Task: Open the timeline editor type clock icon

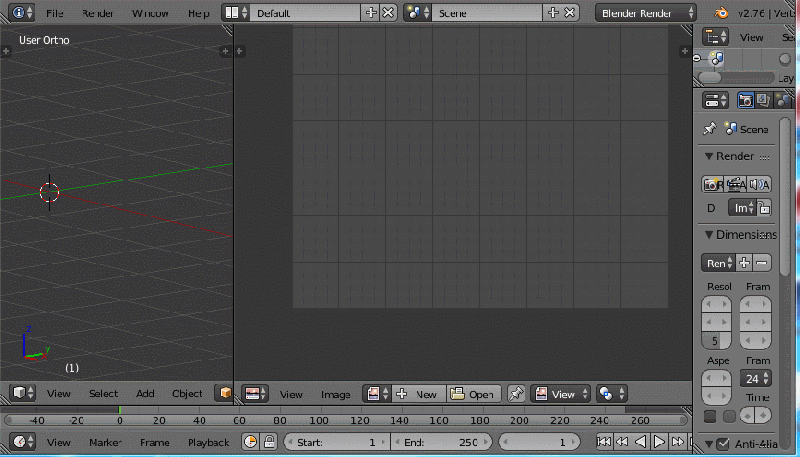Action: (22, 442)
